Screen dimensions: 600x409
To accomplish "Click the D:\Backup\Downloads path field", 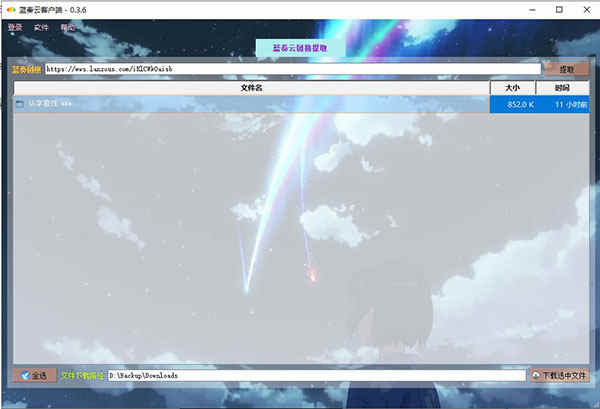I will pyautogui.click(x=316, y=376).
